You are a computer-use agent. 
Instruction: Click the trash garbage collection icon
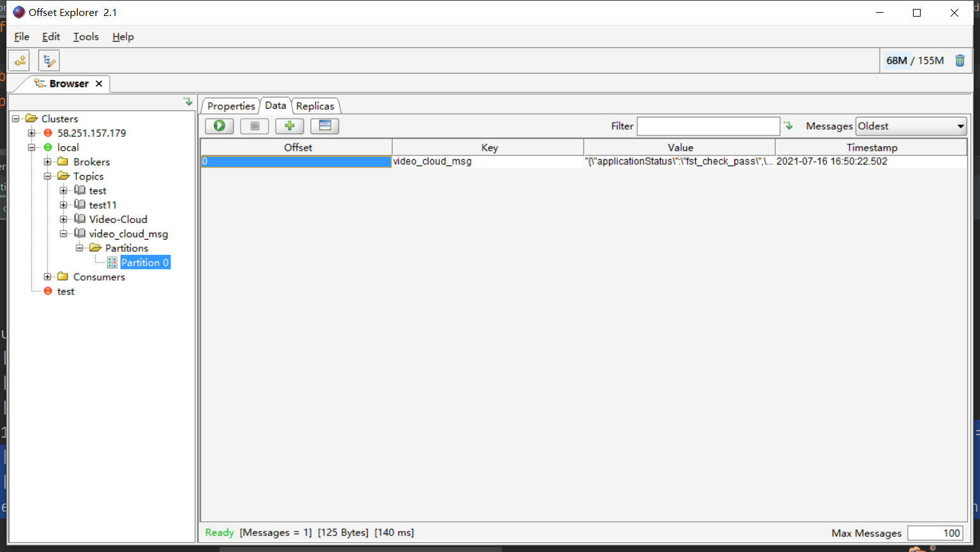[960, 61]
